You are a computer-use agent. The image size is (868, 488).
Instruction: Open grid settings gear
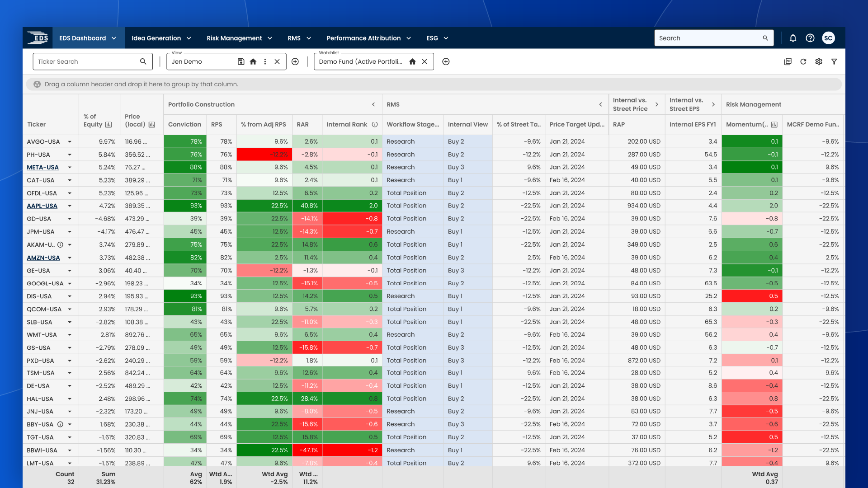pos(819,61)
